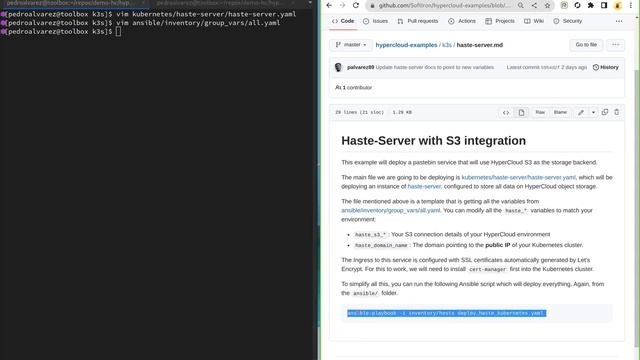The width and height of the screenshot is (640, 360).
Task: Open the Extensions puzzle-piece menu
Action: click(x=591, y=6)
